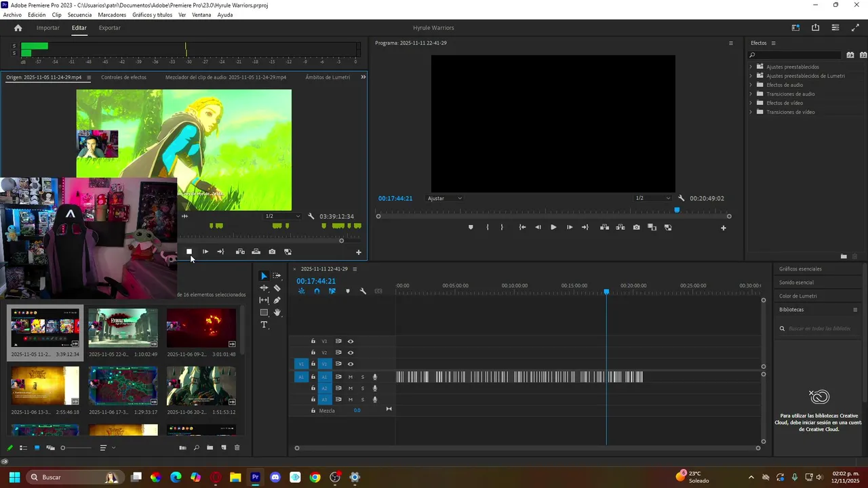868x488 pixels.
Task: Go to Premiere Home screen icon
Action: point(18,28)
